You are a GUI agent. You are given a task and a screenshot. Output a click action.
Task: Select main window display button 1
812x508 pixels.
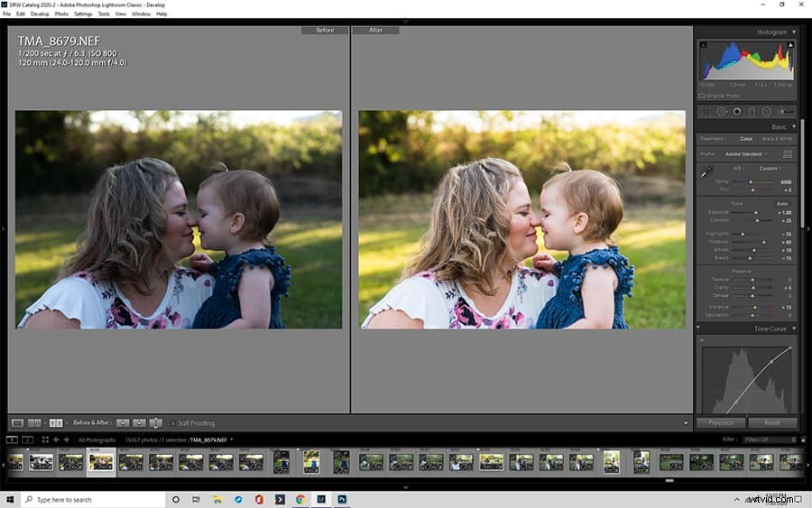point(12,439)
